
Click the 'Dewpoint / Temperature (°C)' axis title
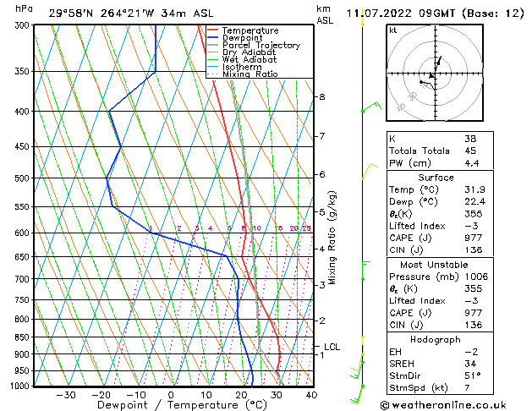[x=182, y=405]
